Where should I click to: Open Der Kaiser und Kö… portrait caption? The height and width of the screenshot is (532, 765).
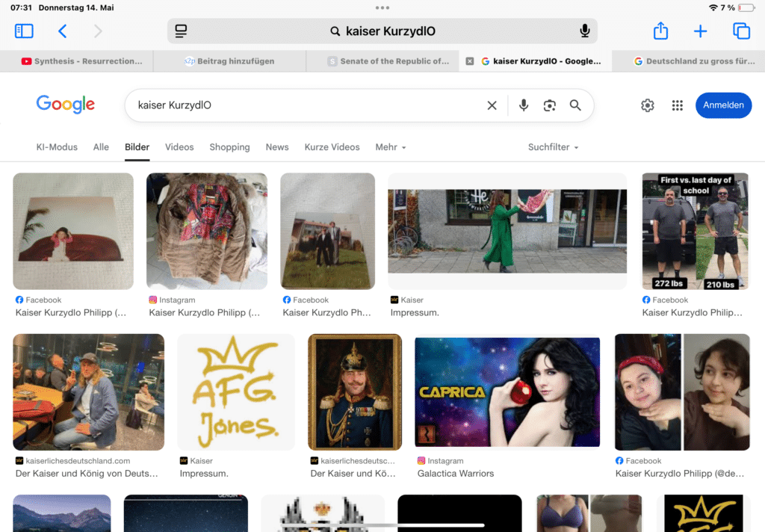point(353,474)
